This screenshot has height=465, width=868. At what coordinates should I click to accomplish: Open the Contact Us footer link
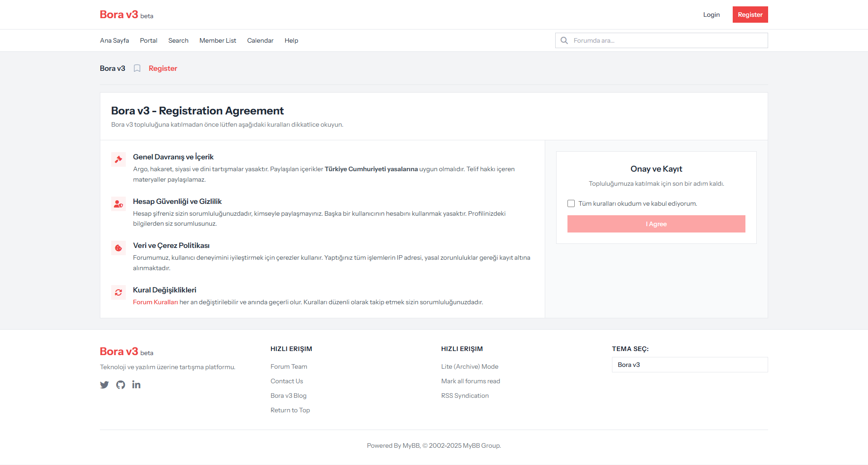click(x=287, y=381)
